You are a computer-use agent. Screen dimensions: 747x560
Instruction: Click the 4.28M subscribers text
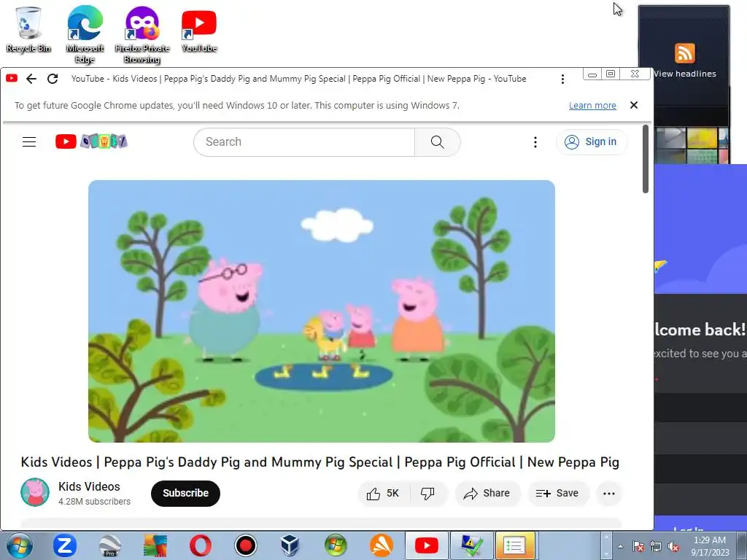pyautogui.click(x=94, y=502)
